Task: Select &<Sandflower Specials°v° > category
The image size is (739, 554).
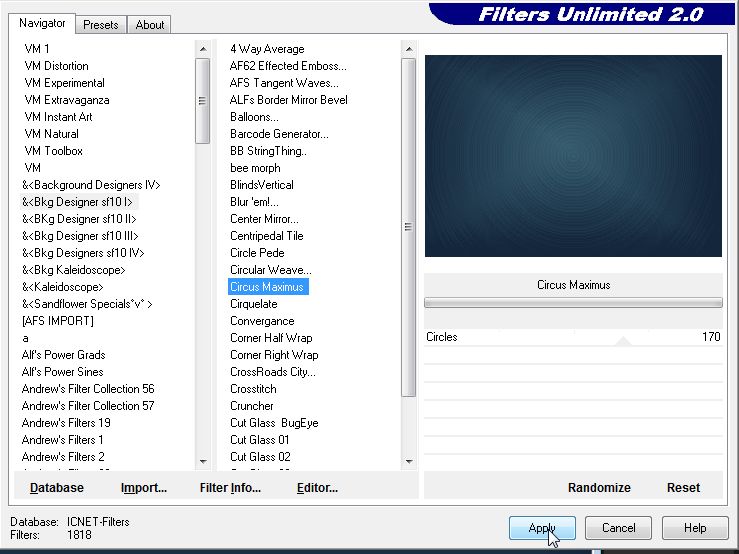Action: click(x=87, y=304)
